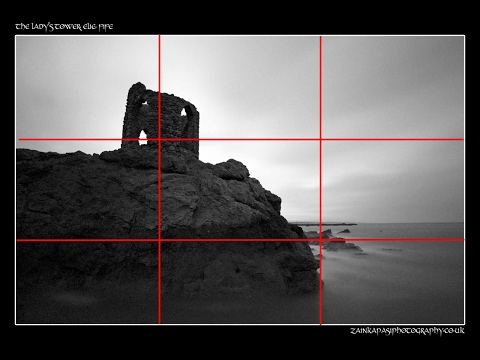Select the tower's bright lower arched doorway
The width and height of the screenshot is (480, 360).
pos(143,137)
